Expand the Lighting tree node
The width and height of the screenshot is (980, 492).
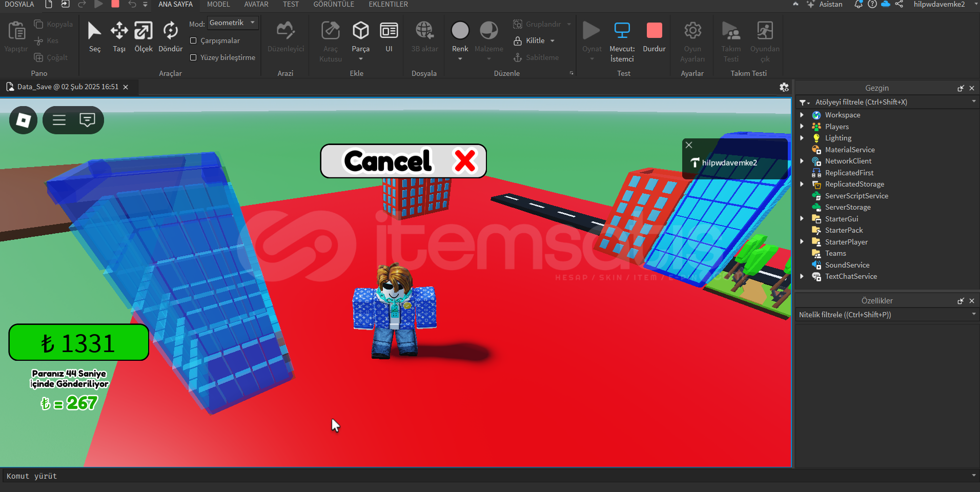[802, 138]
